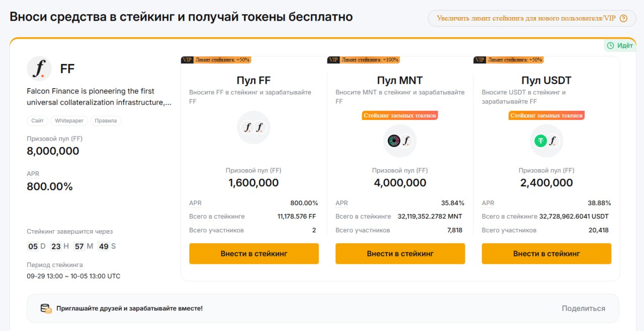Click the coins icon beside invite friends

[46, 308]
